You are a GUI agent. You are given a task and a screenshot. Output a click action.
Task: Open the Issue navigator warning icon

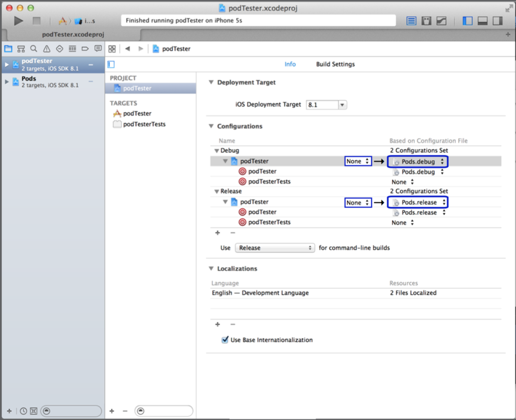[x=46, y=49]
